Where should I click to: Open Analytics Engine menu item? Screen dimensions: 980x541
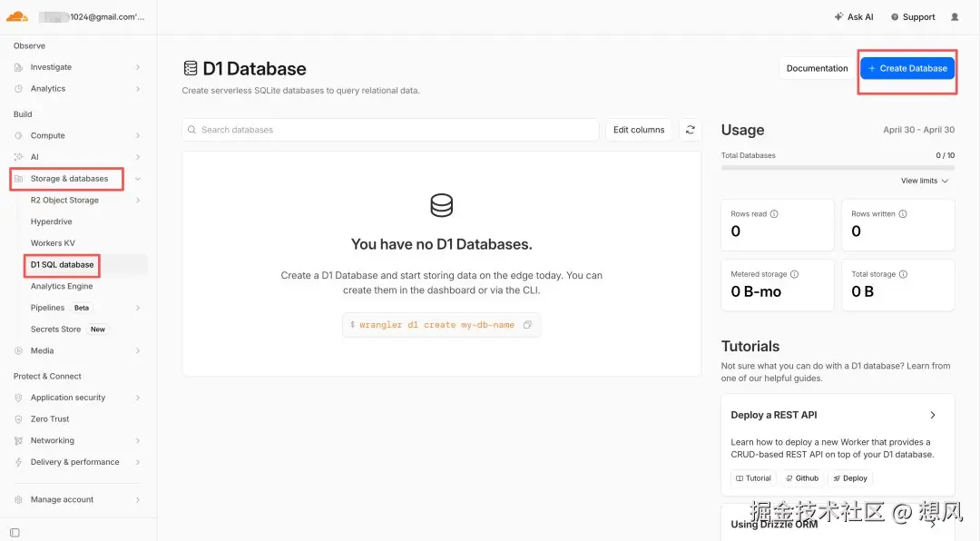click(x=62, y=287)
